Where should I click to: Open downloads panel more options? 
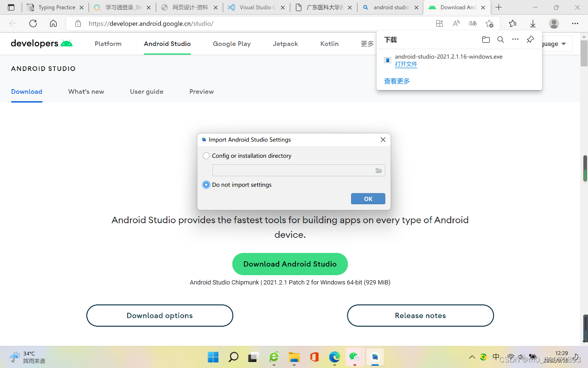pyautogui.click(x=515, y=40)
